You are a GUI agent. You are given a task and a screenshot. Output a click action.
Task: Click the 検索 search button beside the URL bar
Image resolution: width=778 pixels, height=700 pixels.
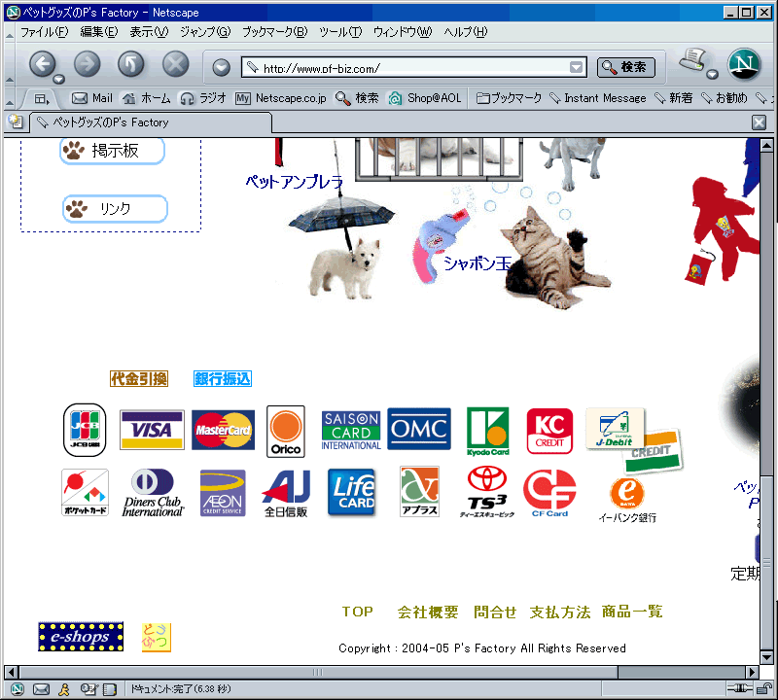pyautogui.click(x=626, y=67)
